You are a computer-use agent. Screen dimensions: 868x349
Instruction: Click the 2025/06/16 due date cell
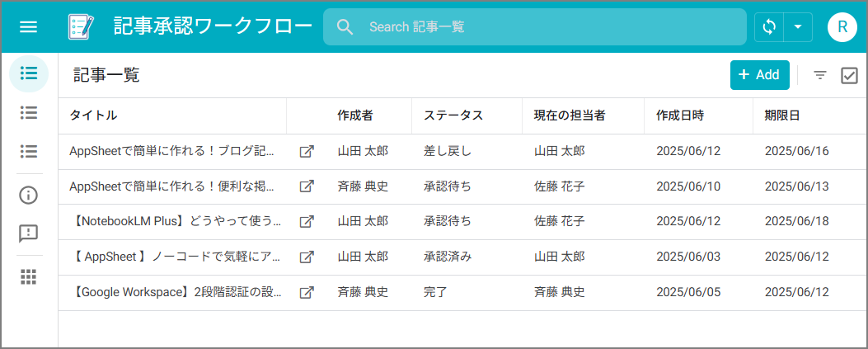coord(796,151)
